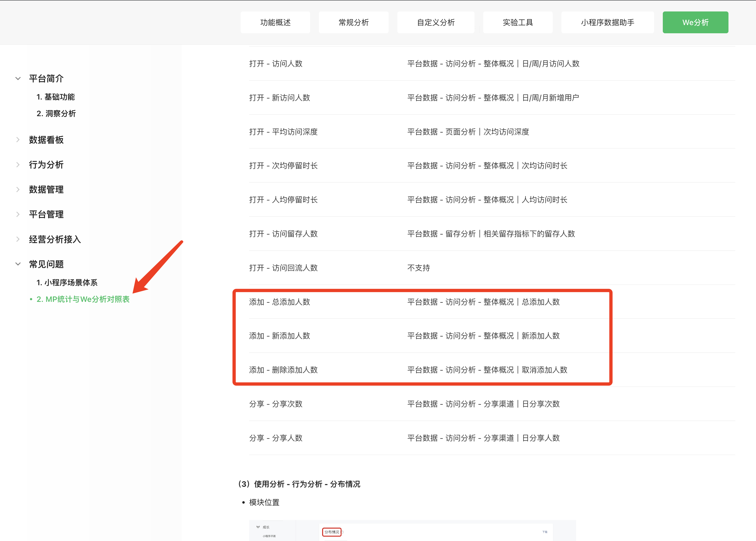Open the 2. 洞察分析 sidebar link

(56, 114)
